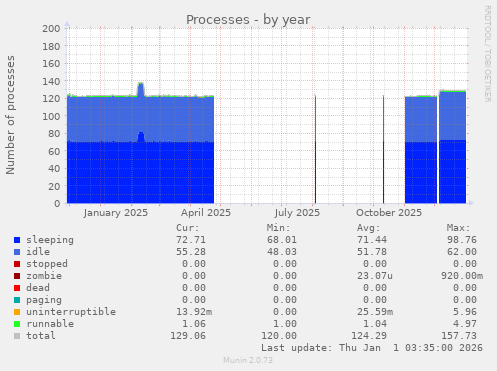497x371 pixels.
Task: Click the total legend color swatch
Action: 17,336
